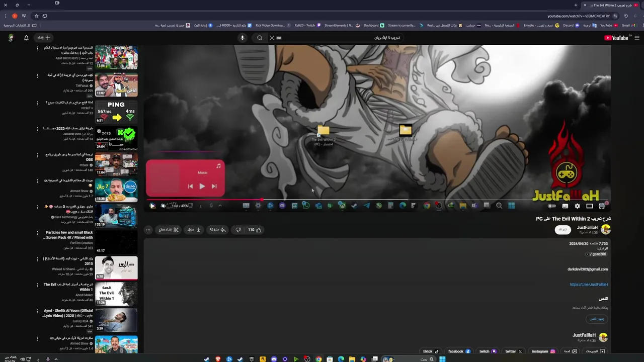644x362 pixels.
Task: Open JustFalllaH channel avatar beside title
Action: point(606,230)
